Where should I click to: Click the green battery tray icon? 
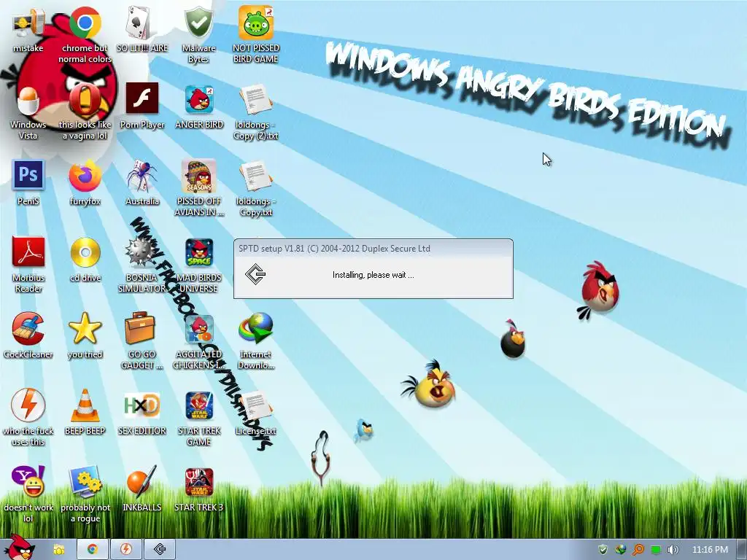(x=656, y=550)
